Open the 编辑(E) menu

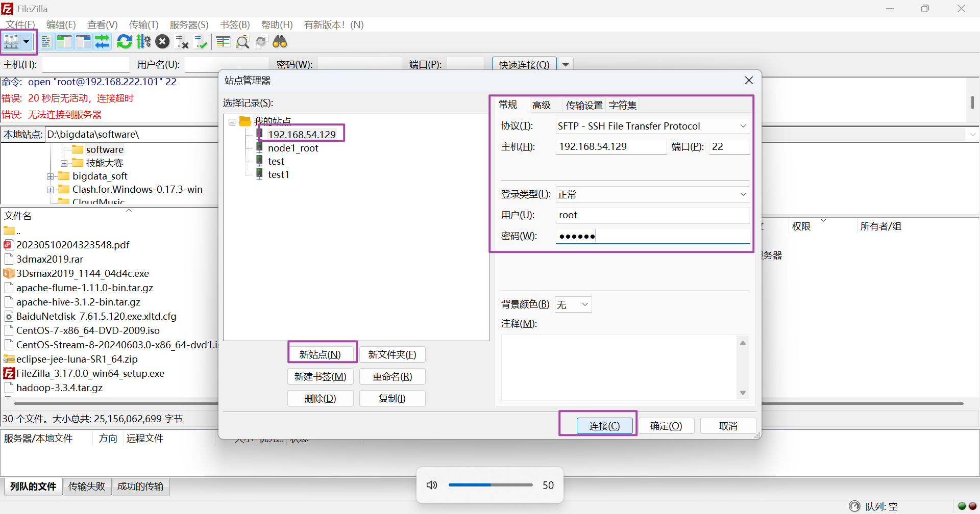point(61,24)
